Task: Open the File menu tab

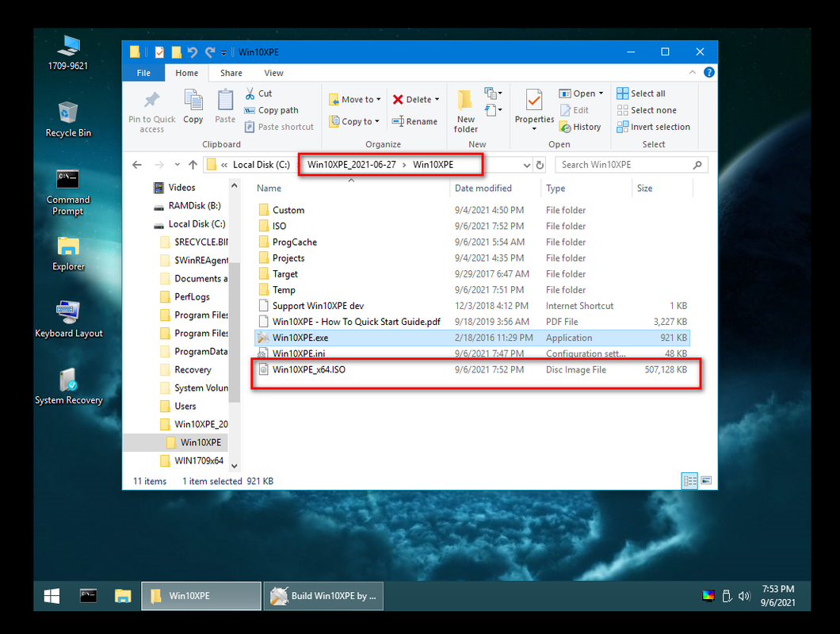Action: [x=143, y=73]
